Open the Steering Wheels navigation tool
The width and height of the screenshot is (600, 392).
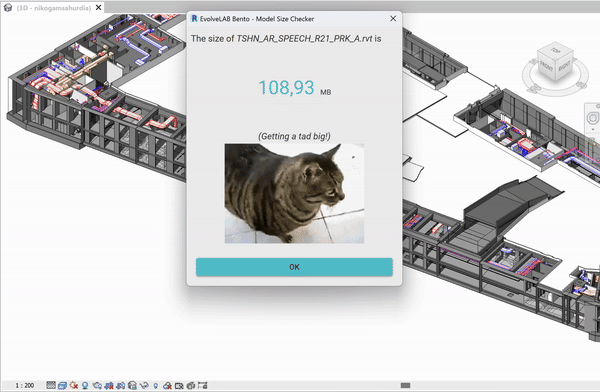pyautogui.click(x=593, y=118)
